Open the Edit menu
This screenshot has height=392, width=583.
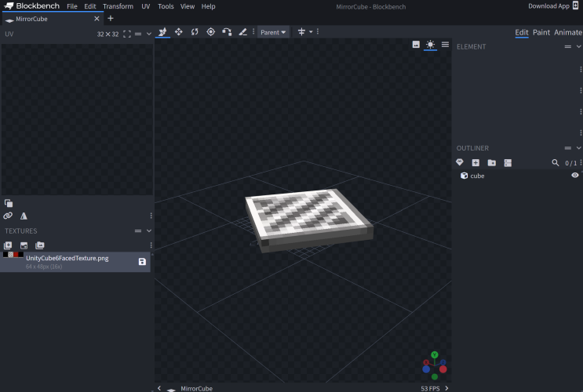click(x=90, y=6)
